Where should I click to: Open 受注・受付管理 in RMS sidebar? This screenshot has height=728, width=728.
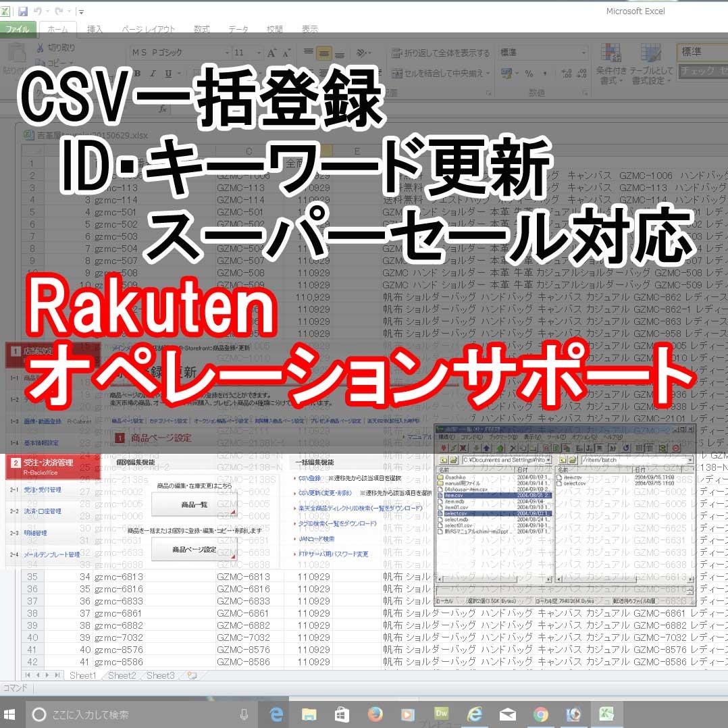[x=43, y=490]
